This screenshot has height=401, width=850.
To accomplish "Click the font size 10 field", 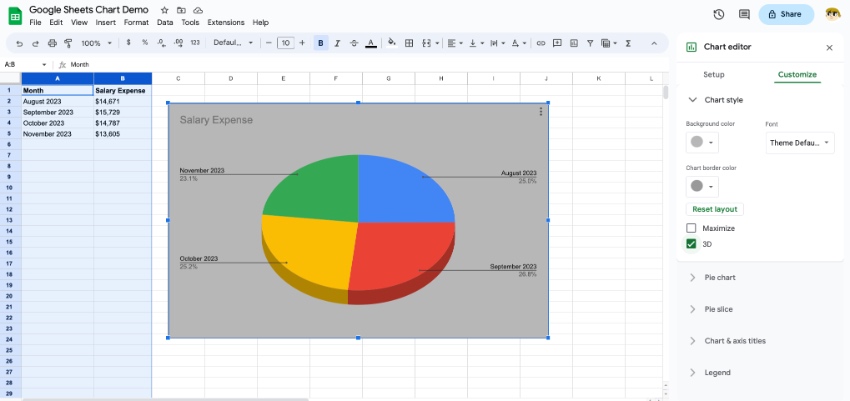I will 285,43.
